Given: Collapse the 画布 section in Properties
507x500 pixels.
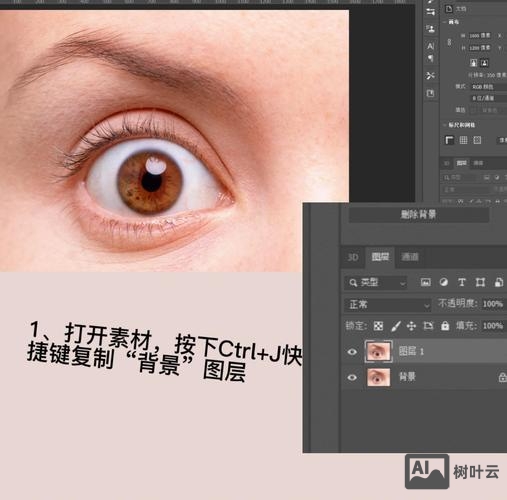Looking at the screenshot, I should [x=444, y=22].
